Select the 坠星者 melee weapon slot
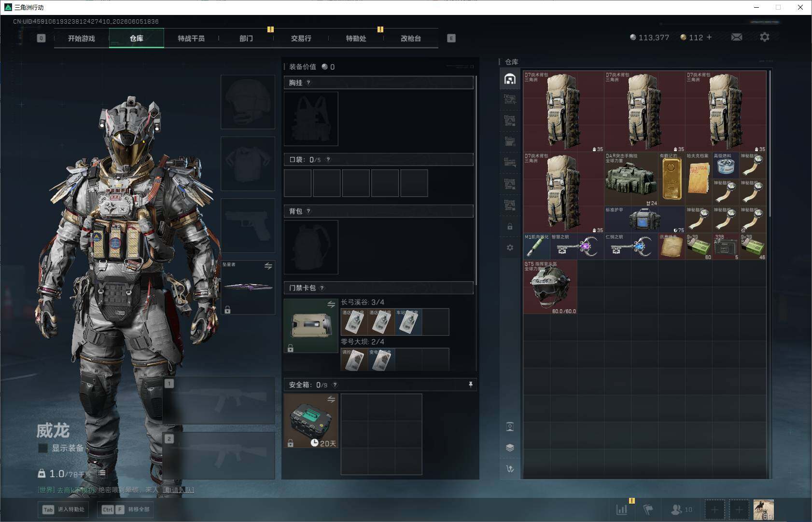Image resolution: width=812 pixels, height=522 pixels. [248, 288]
